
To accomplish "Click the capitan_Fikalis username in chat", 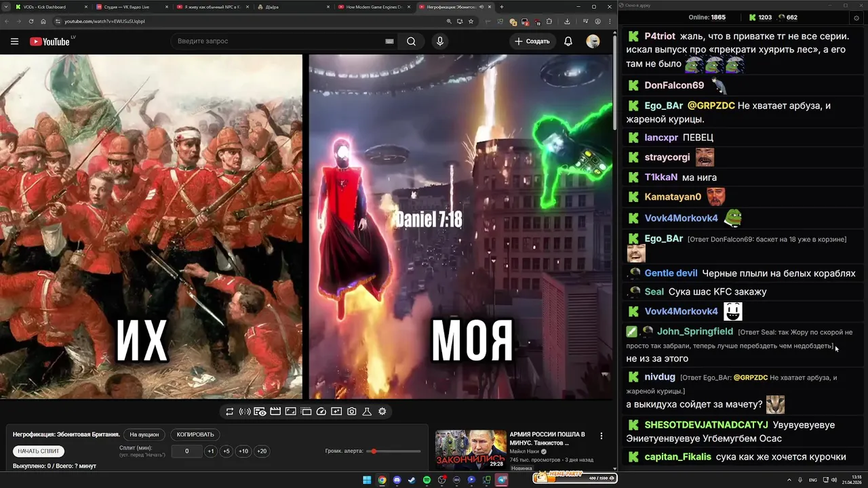I will pos(678,457).
